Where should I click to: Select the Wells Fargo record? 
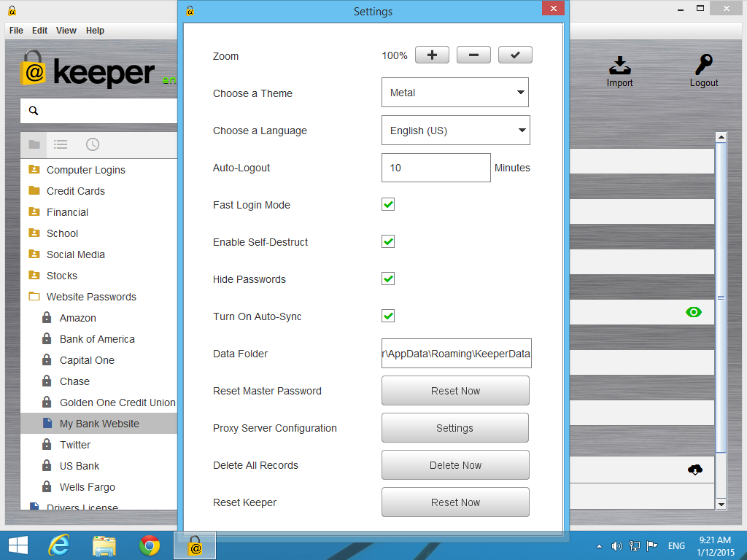pos(88,487)
